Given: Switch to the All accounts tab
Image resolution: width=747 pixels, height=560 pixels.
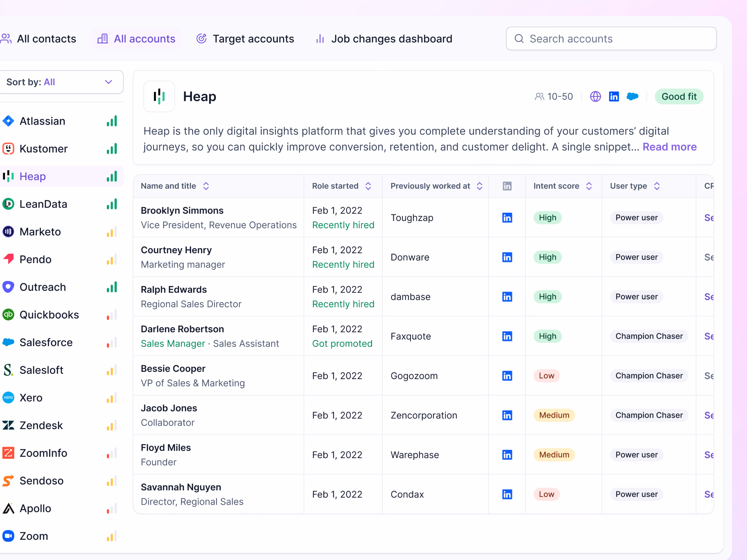Looking at the screenshot, I should coord(136,39).
